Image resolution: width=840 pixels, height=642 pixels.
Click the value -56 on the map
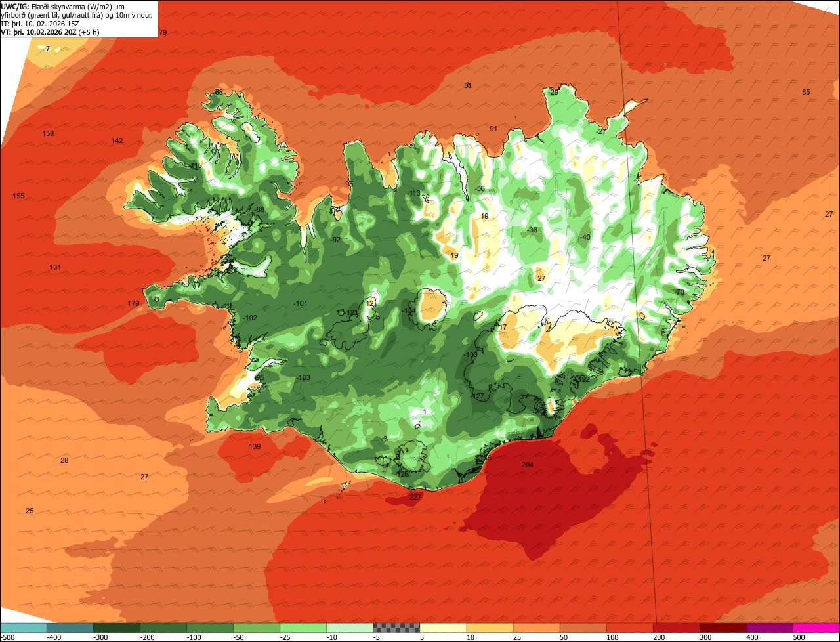(480, 188)
